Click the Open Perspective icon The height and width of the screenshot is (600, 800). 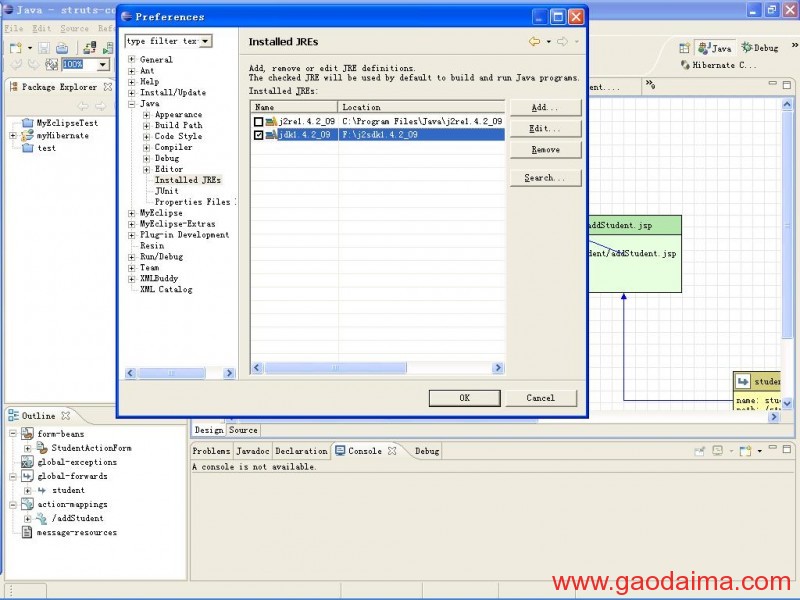(684, 48)
